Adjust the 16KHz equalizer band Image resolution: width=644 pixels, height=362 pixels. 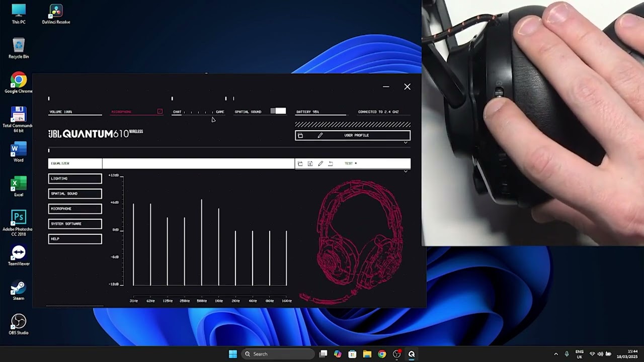(x=286, y=258)
